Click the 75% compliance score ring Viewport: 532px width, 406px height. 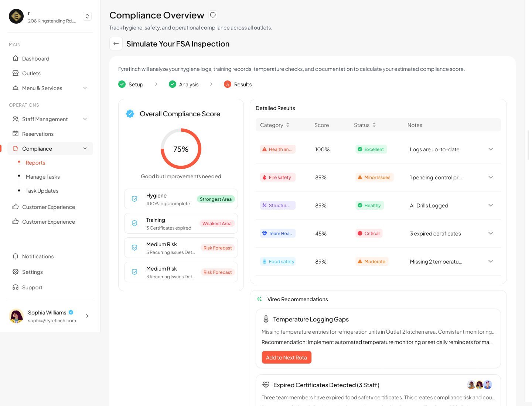181,149
